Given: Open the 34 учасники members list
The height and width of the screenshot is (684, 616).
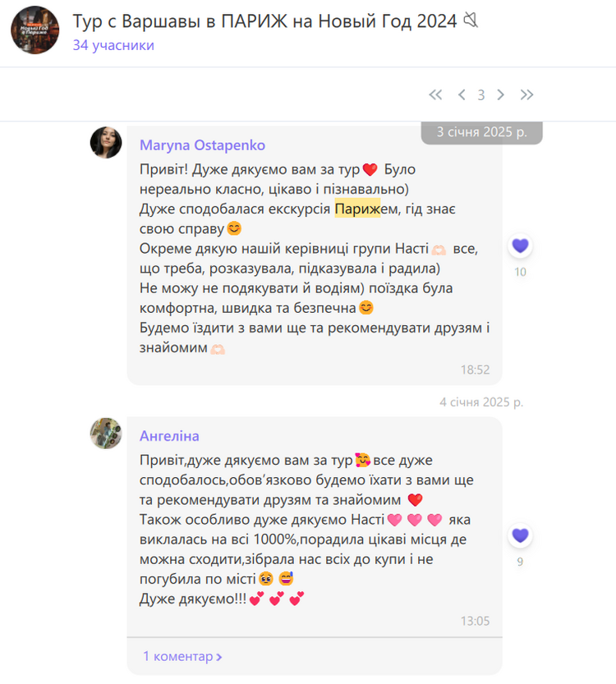Looking at the screenshot, I should tap(113, 45).
